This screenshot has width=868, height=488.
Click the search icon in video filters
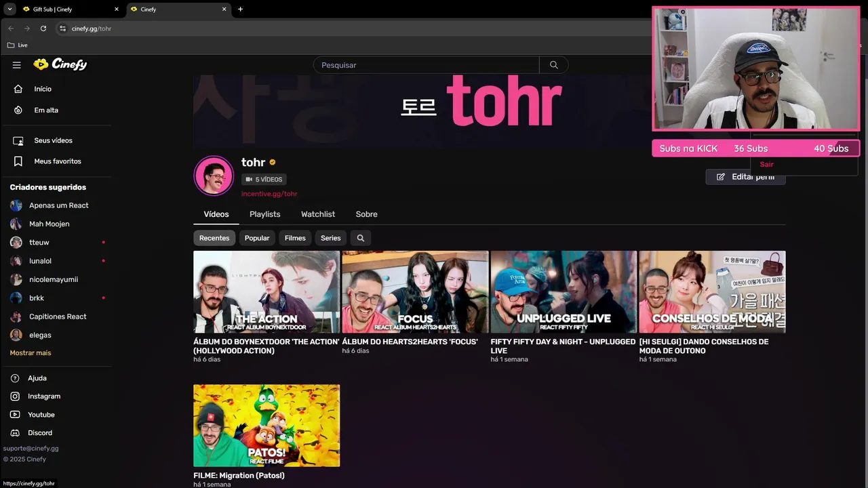[361, 238]
